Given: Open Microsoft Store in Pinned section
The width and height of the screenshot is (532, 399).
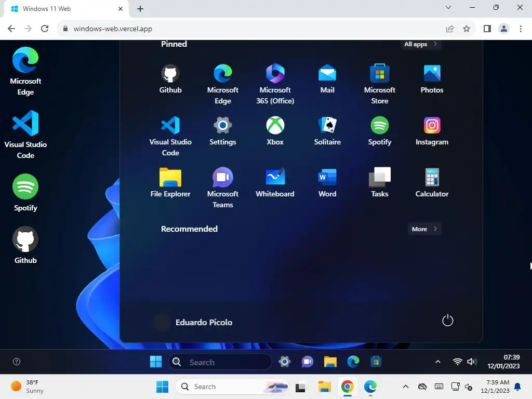Looking at the screenshot, I should coord(379,84).
